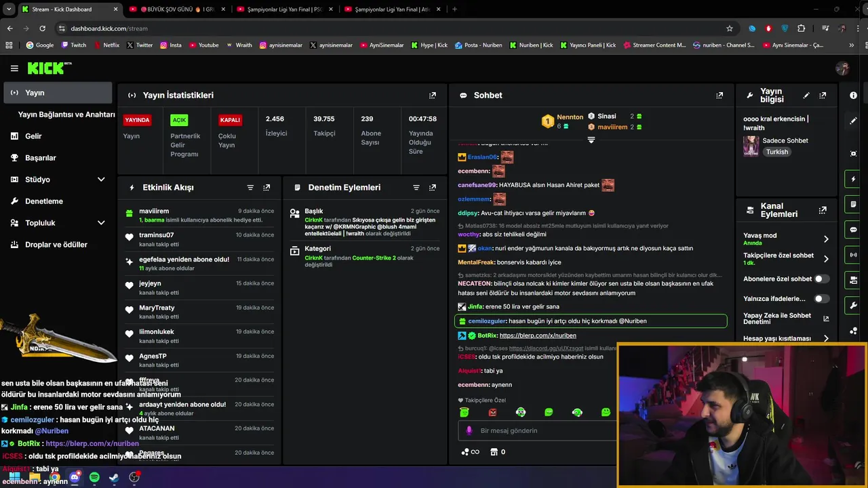868x488 pixels.
Task: Pop out the Sohbet chat panel
Action: [x=719, y=96]
